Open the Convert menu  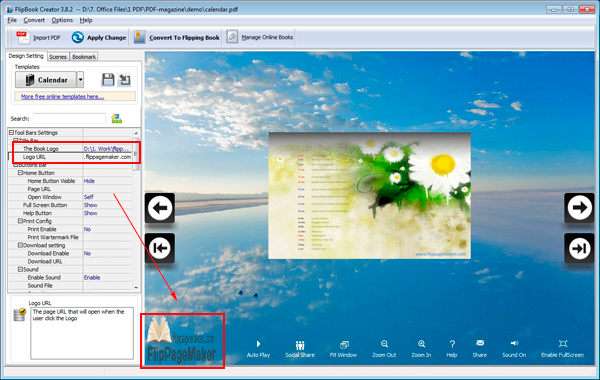click(34, 20)
